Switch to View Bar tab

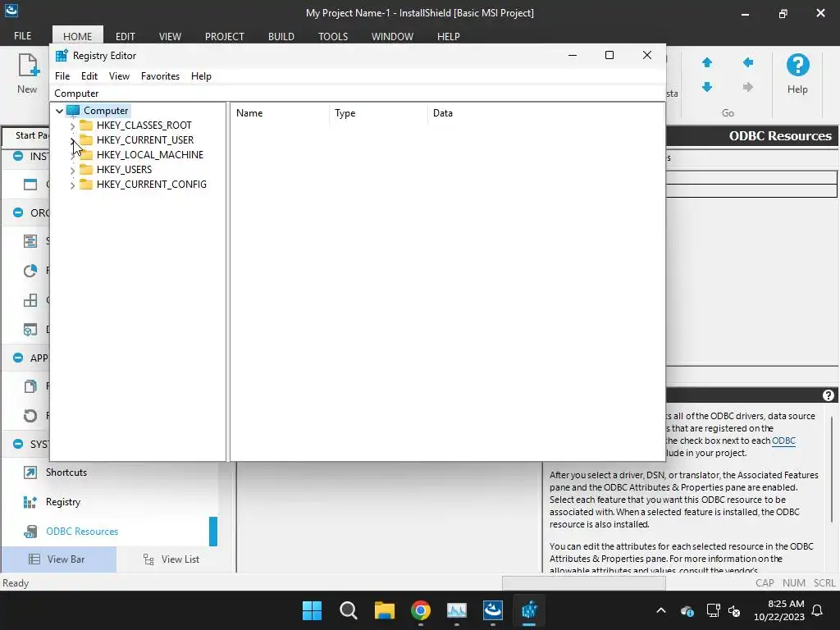click(x=59, y=559)
